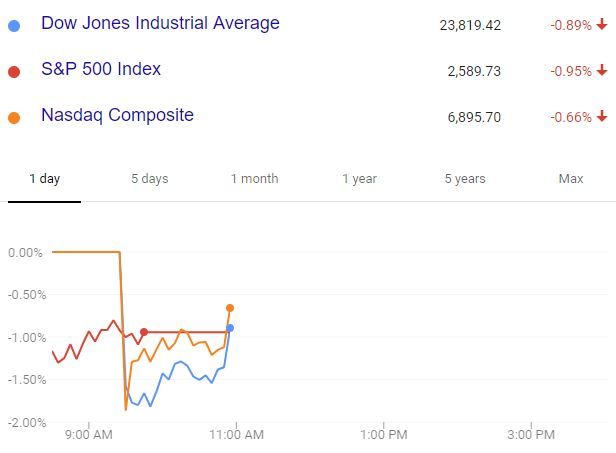The image size is (616, 453).
Task: Switch to the 1 month tab
Action: click(x=254, y=179)
